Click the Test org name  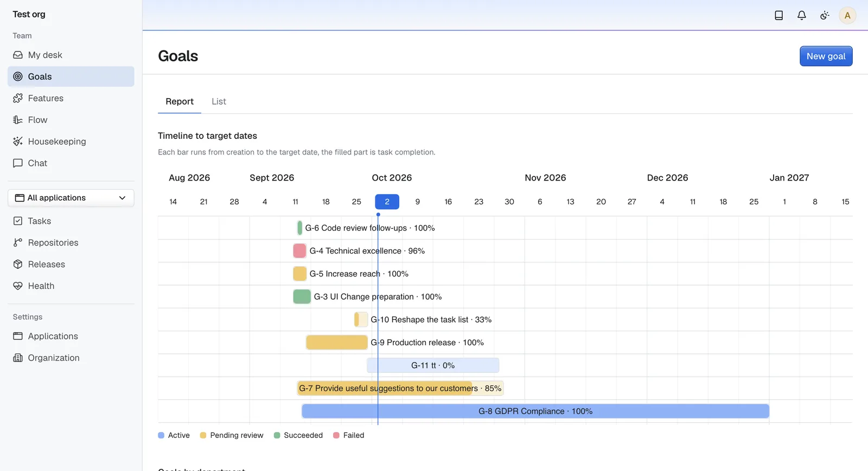coord(29,14)
